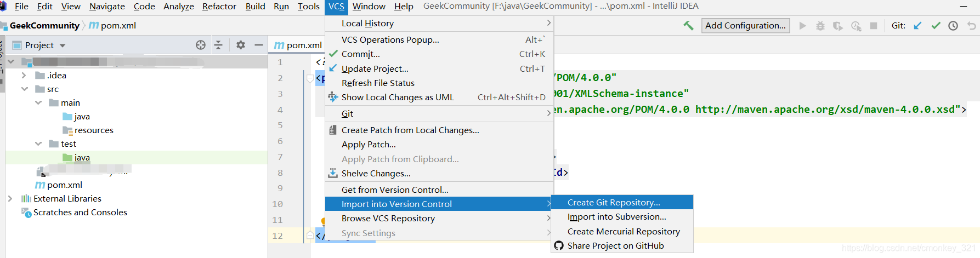
Task: Click Get from Version Control
Action: 439,190
